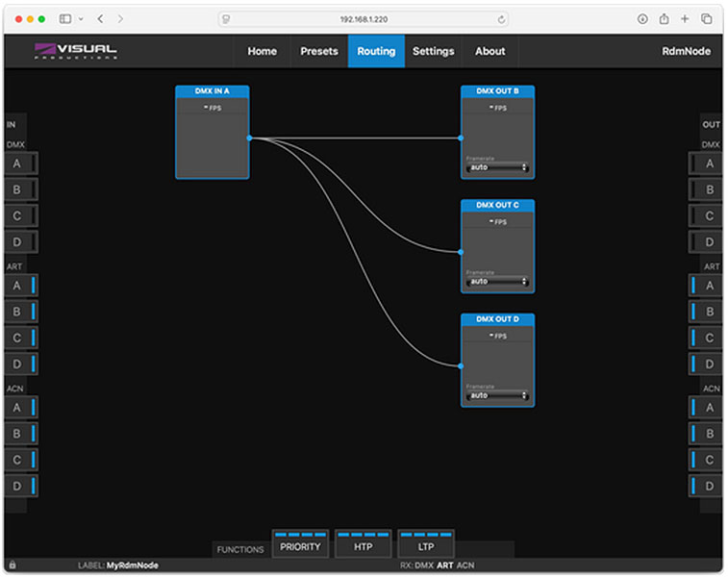The width and height of the screenshot is (728, 577).
Task: Click the PRIORITY function button
Action: pyautogui.click(x=300, y=546)
